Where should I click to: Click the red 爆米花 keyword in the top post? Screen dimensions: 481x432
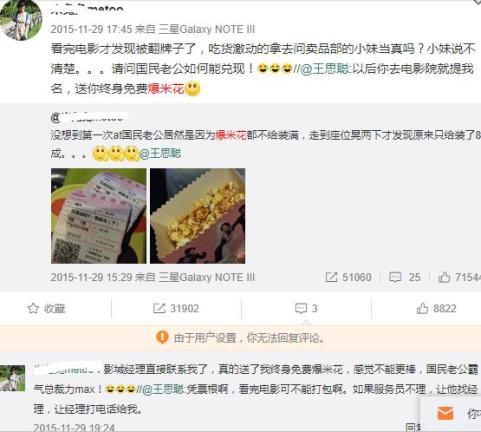(x=166, y=89)
